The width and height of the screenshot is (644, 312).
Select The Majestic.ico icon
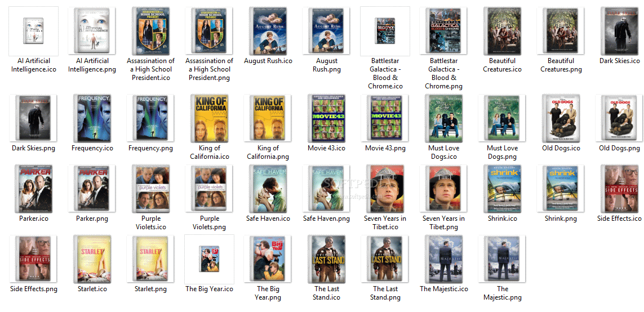(443, 259)
